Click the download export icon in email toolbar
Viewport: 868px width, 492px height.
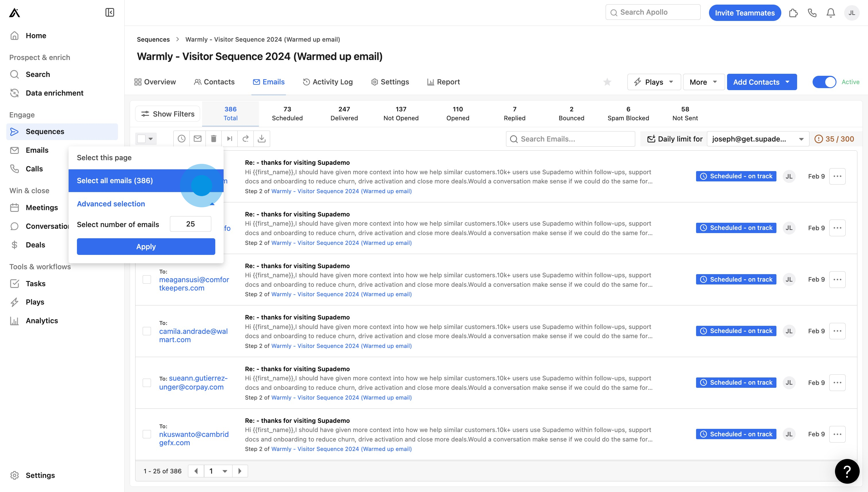click(x=261, y=139)
